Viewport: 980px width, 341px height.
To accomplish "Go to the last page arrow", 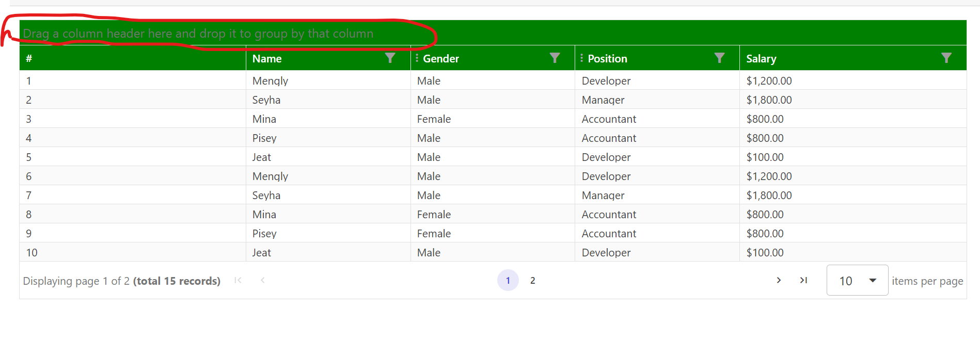I will [803, 280].
